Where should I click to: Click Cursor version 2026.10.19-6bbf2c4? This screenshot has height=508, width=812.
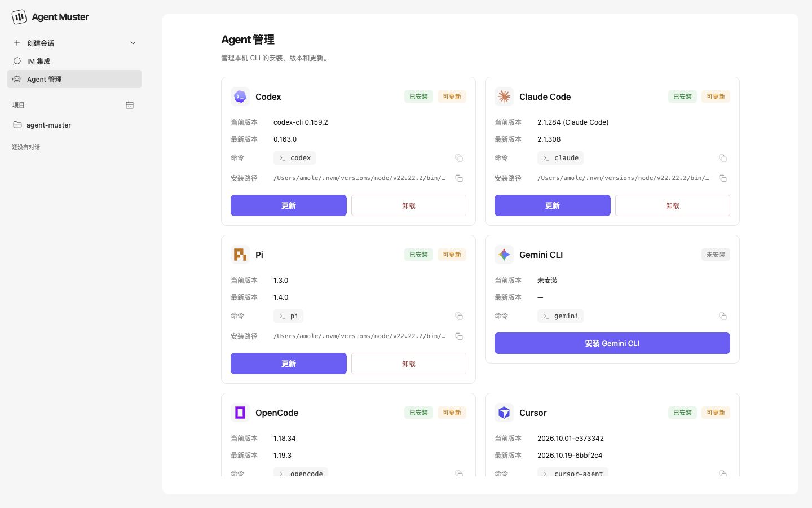pos(570,455)
